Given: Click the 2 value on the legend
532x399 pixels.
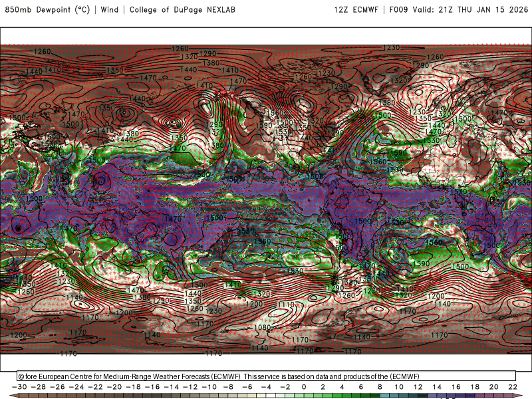Looking at the screenshot, I should 323,387.
